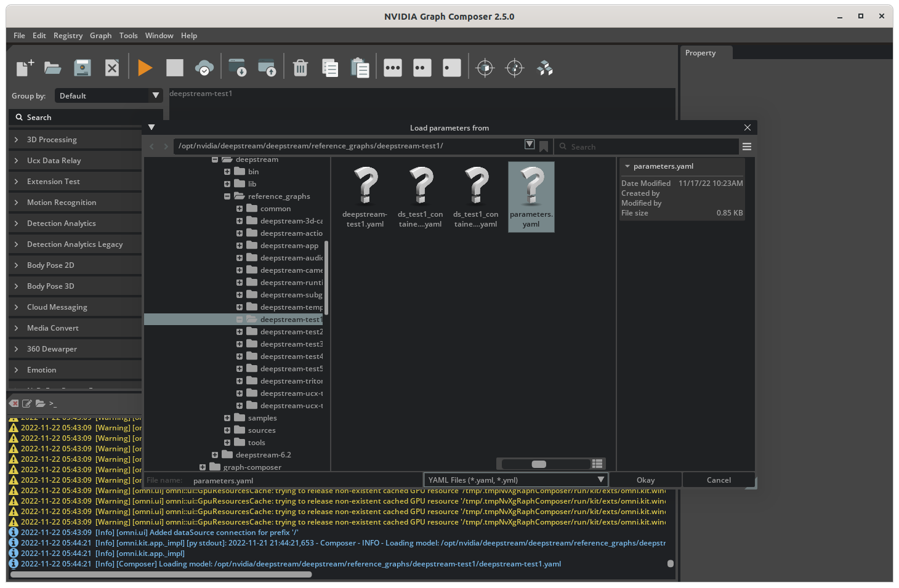Viewport: 899px width, 588px height.
Task: Close the Load parameters from dialog
Action: tap(748, 127)
